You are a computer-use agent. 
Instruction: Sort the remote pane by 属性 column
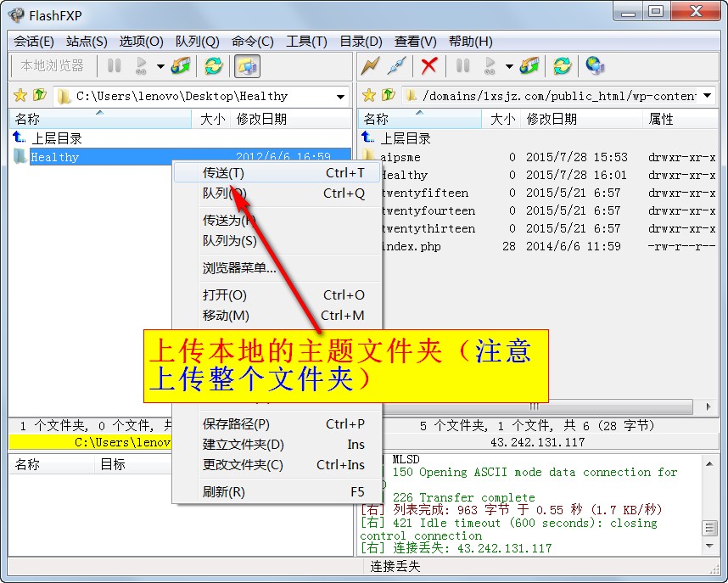pos(681,119)
